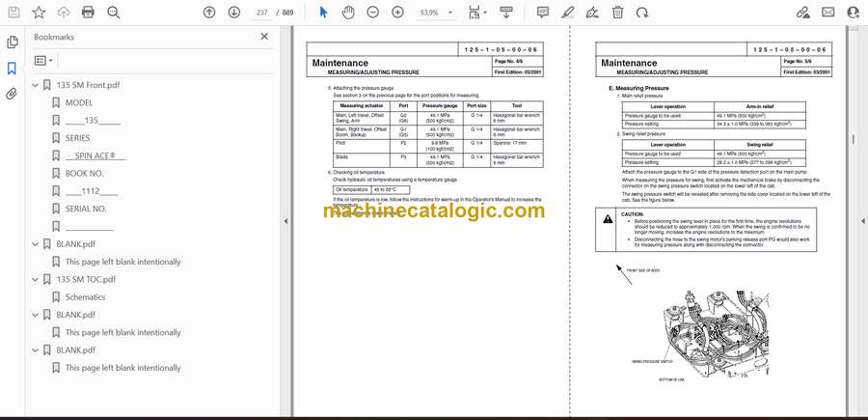Open the Page Thumbnails panel
This screenshot has height=420, width=868.
[x=12, y=42]
